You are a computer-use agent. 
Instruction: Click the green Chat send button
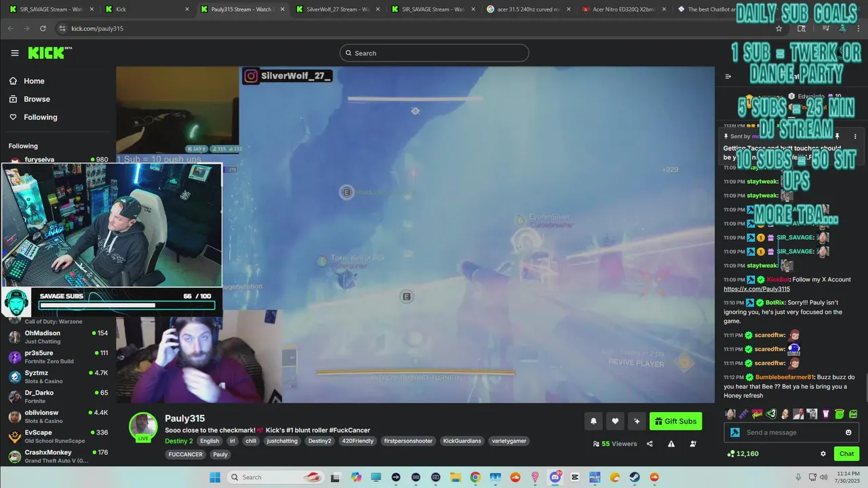pos(847,453)
